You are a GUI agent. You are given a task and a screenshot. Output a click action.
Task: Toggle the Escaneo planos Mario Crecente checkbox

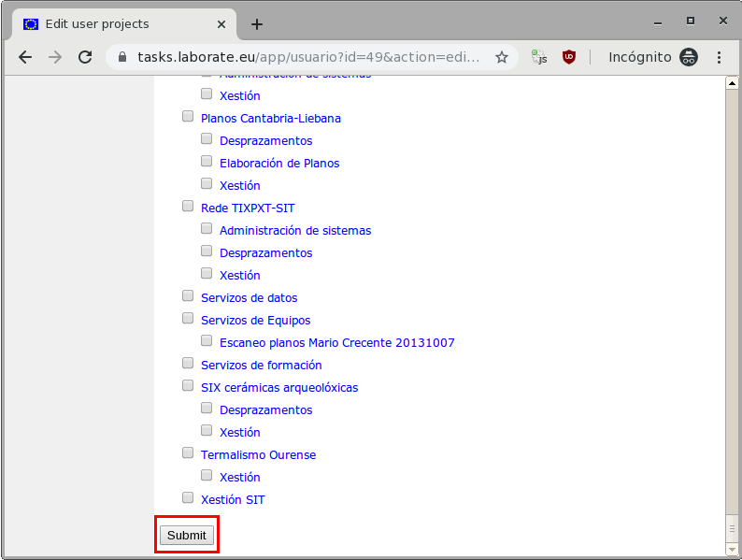tap(207, 341)
